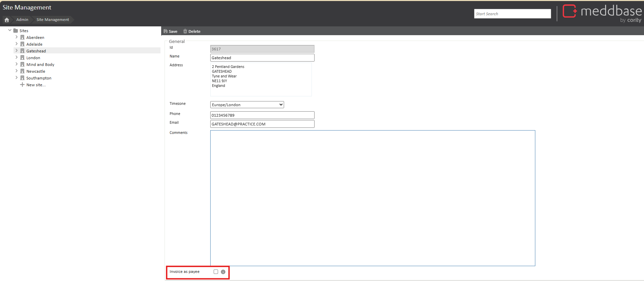Select the Southampton site

[x=39, y=78]
